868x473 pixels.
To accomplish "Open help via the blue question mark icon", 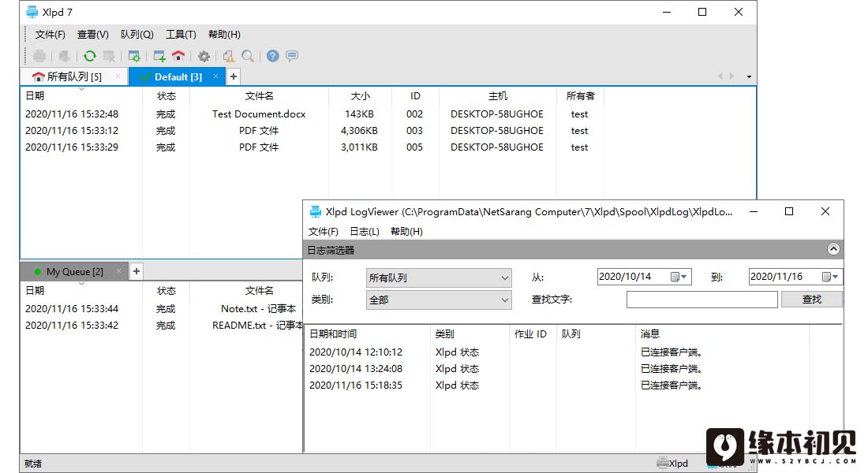I will 273,56.
